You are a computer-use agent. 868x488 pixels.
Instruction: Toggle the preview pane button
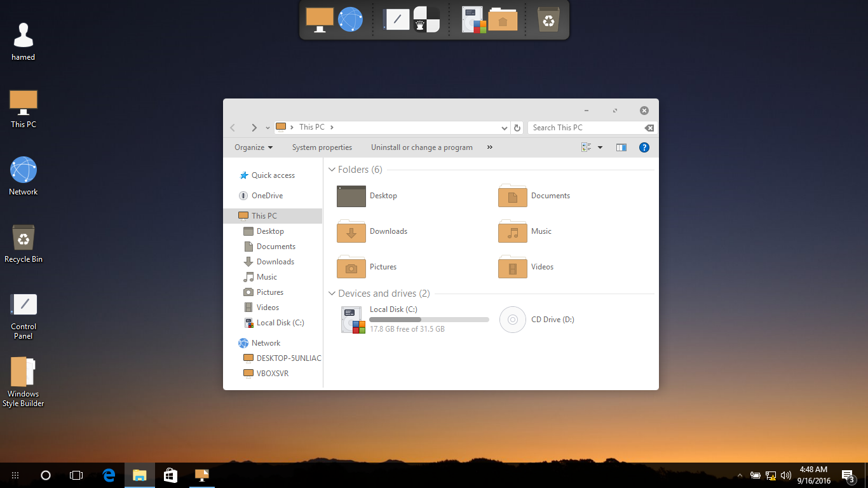(621, 147)
